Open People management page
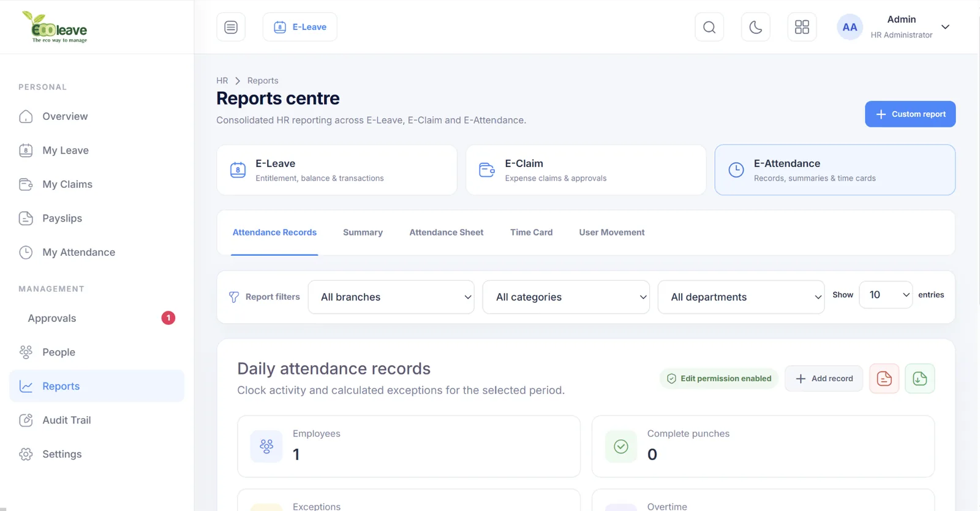Image resolution: width=980 pixels, height=511 pixels. pyautogui.click(x=59, y=352)
